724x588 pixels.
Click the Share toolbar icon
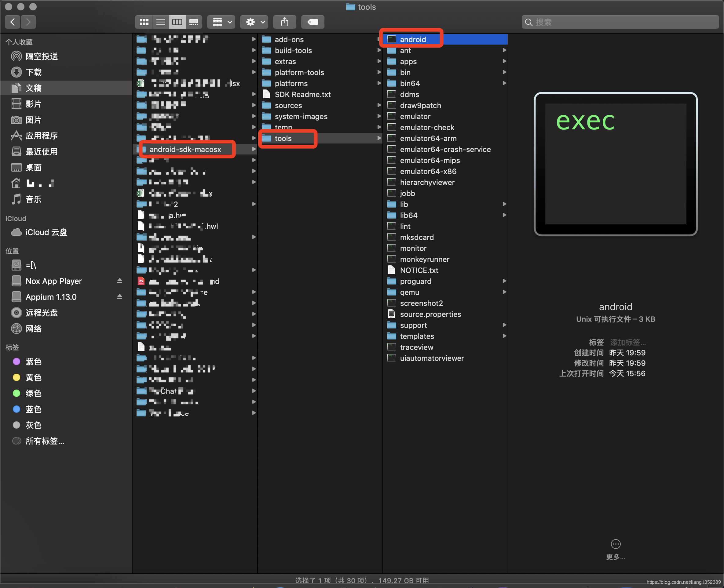coord(285,22)
